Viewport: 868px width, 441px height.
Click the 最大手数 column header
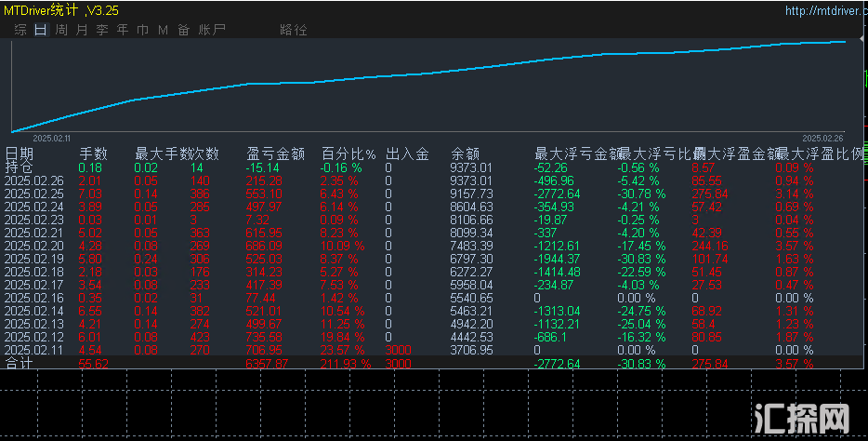(163, 154)
